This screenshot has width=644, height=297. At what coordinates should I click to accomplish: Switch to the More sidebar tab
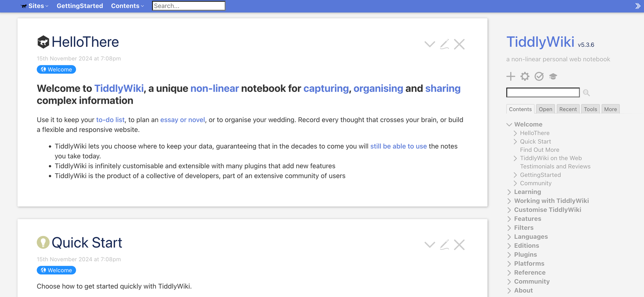pos(611,109)
